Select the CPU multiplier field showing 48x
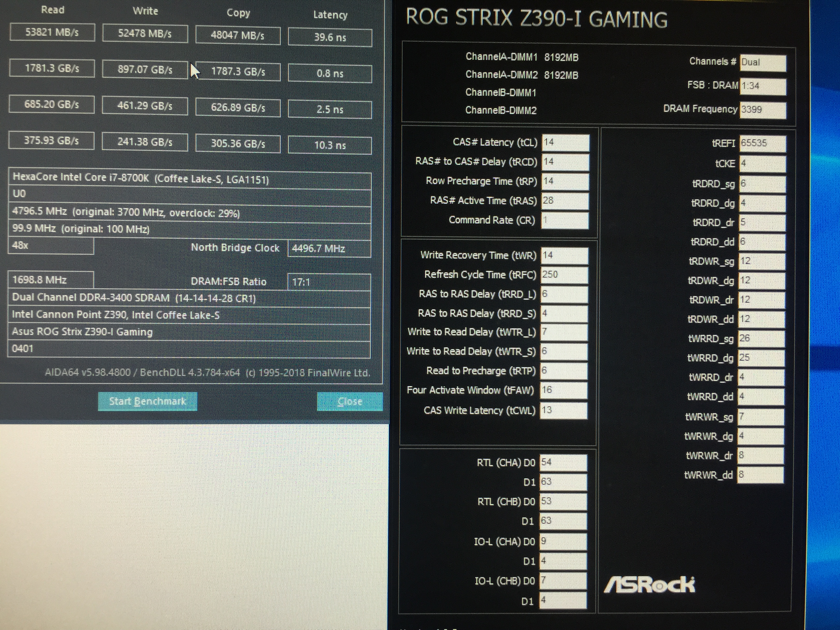The height and width of the screenshot is (630, 840). tap(50, 246)
